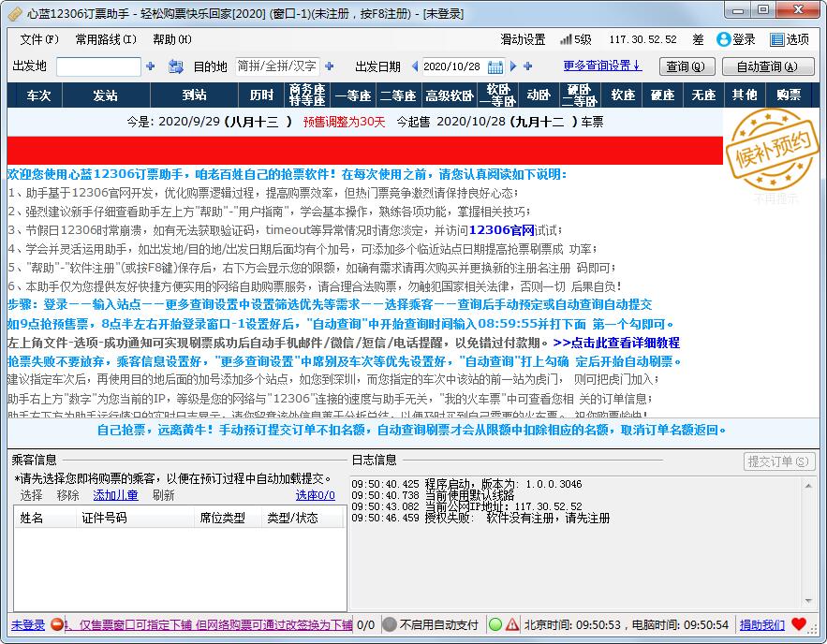Click the 席位类型 passenger column header
Viewport: 827px width, 644px height.
(x=228, y=518)
